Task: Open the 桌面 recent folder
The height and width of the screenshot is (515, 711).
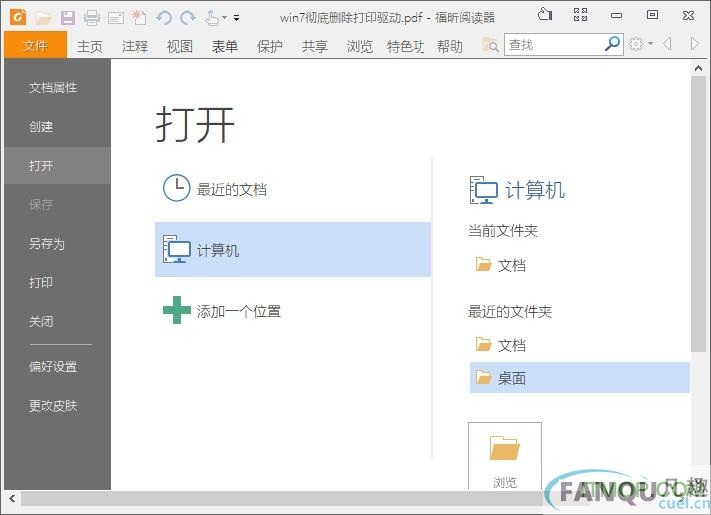Action: [x=580, y=378]
